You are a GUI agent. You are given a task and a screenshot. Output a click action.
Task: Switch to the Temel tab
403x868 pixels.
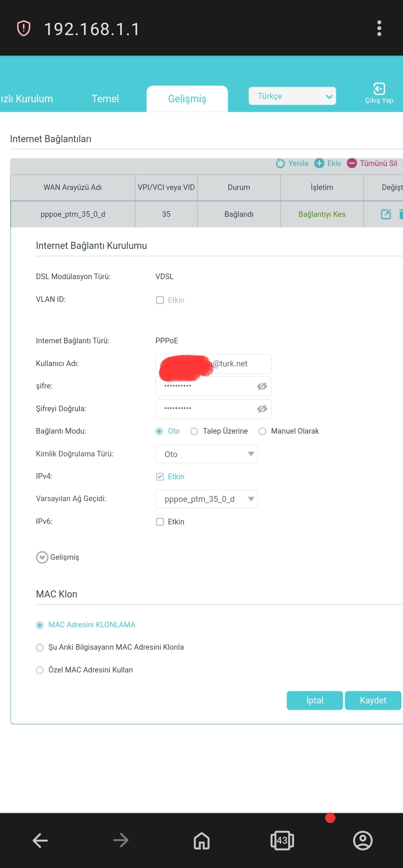[x=105, y=99]
